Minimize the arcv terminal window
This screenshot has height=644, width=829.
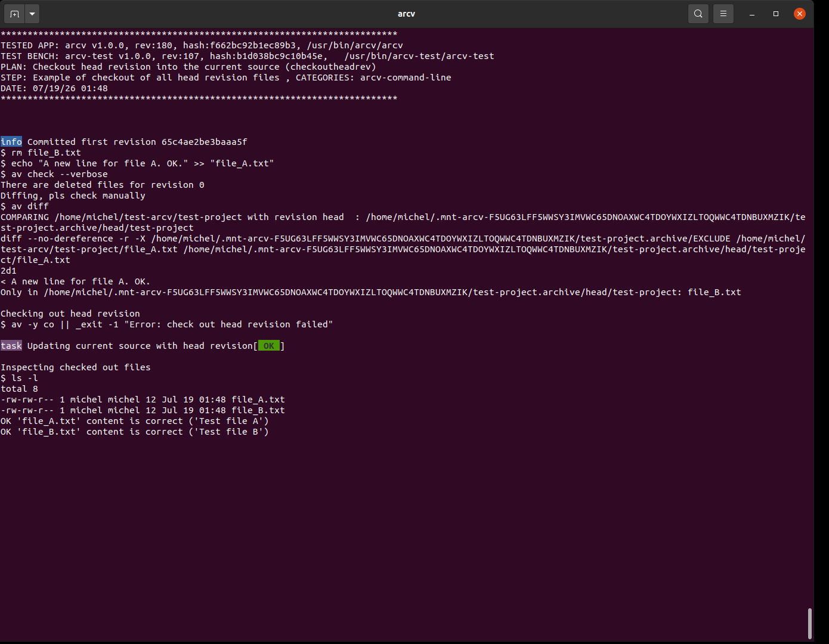[752, 14]
